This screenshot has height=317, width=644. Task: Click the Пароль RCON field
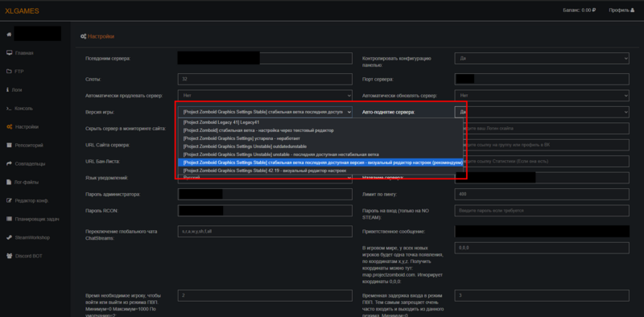[x=265, y=211]
